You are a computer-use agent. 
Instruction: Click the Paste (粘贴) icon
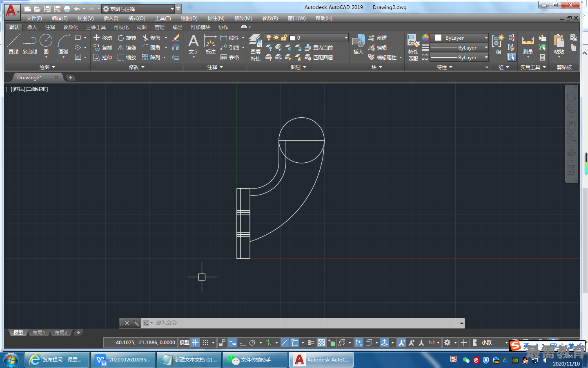[x=559, y=44]
